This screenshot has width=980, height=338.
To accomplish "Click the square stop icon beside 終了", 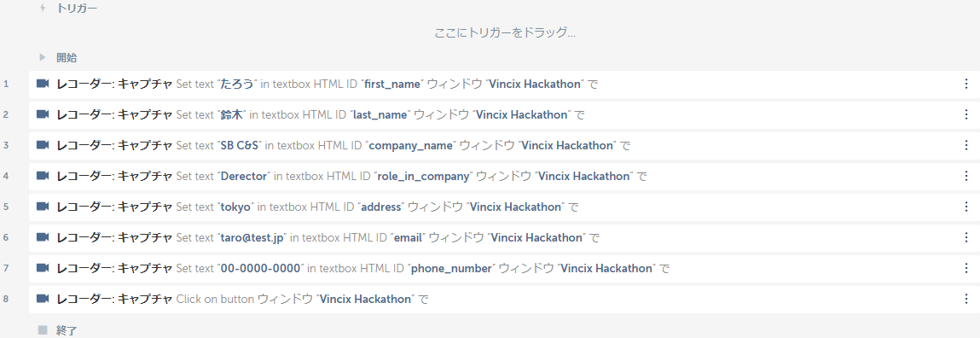I will (x=43, y=329).
